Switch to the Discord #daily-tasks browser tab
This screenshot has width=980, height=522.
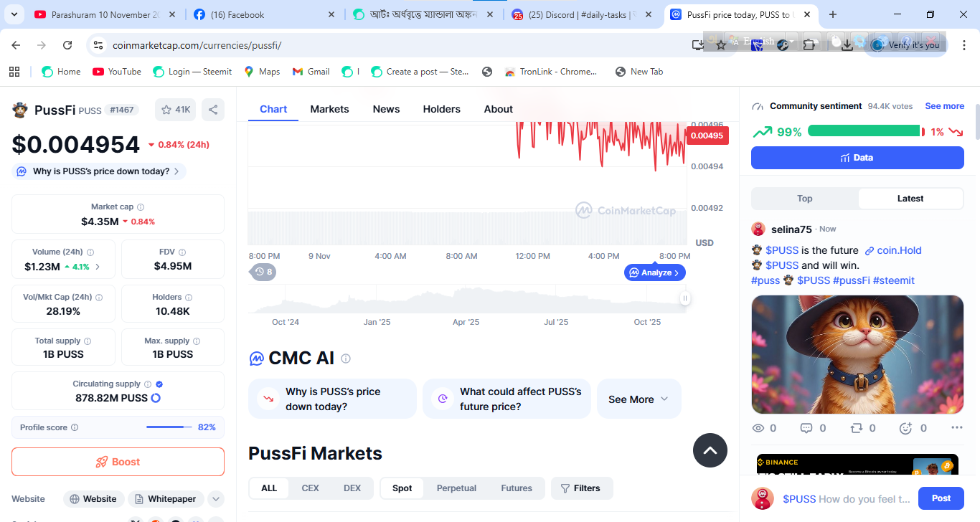point(583,14)
